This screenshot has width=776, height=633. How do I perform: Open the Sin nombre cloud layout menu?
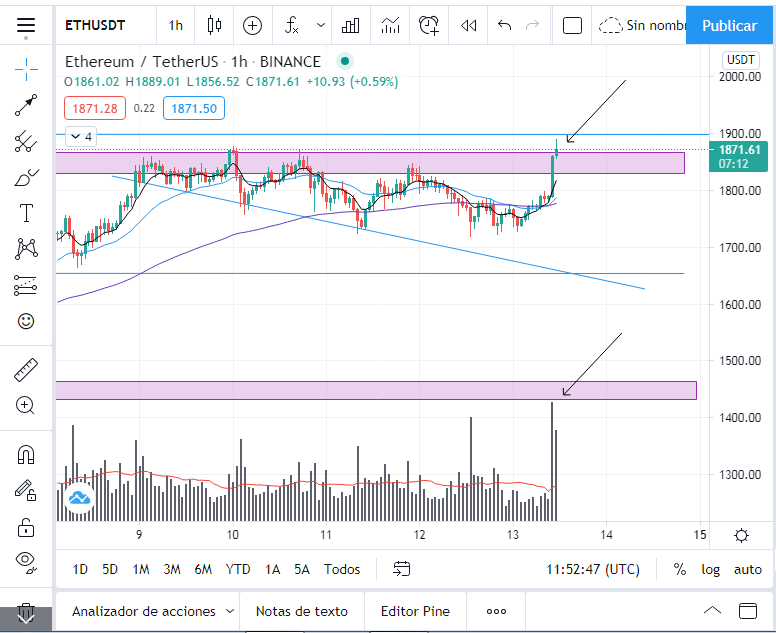pos(641,25)
